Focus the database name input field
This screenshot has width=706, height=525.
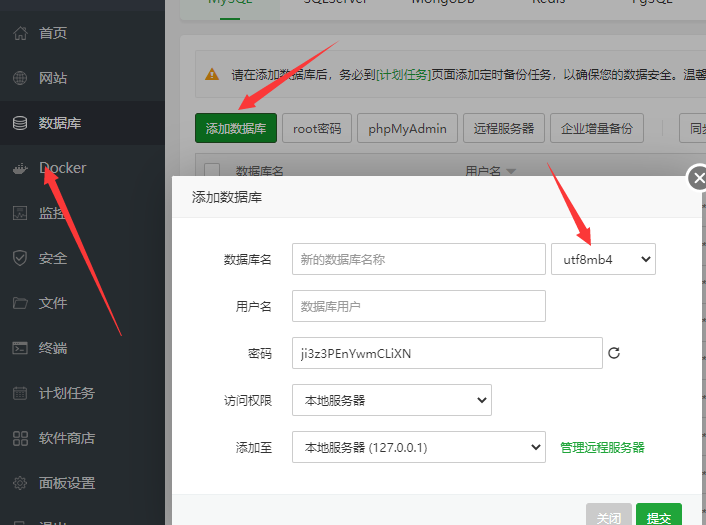click(x=417, y=259)
